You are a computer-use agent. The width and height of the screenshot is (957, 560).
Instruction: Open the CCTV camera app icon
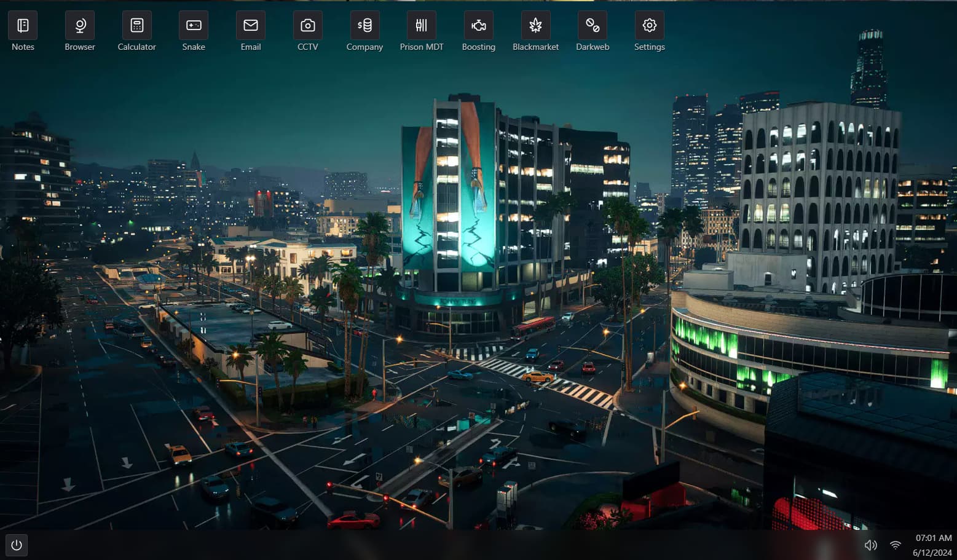[x=308, y=25]
